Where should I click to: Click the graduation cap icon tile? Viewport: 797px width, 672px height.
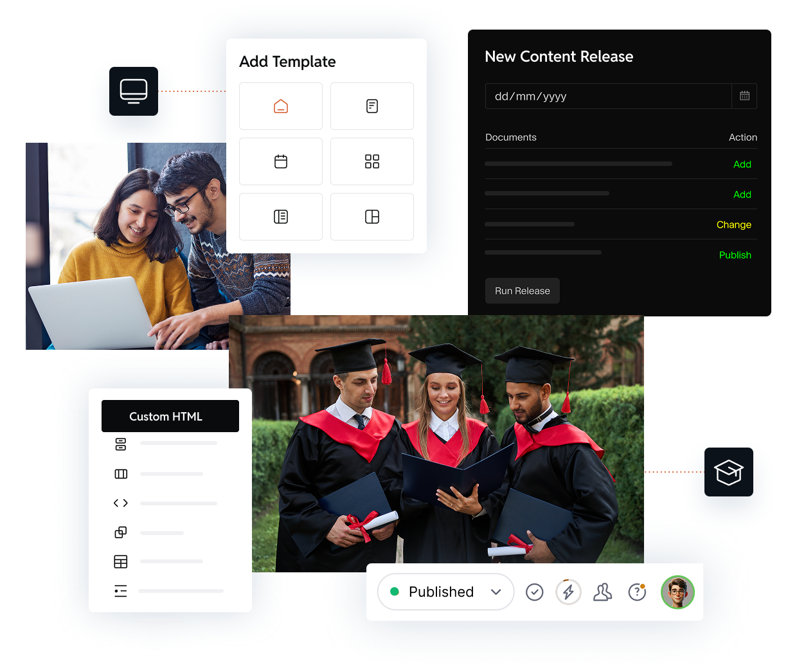(729, 472)
